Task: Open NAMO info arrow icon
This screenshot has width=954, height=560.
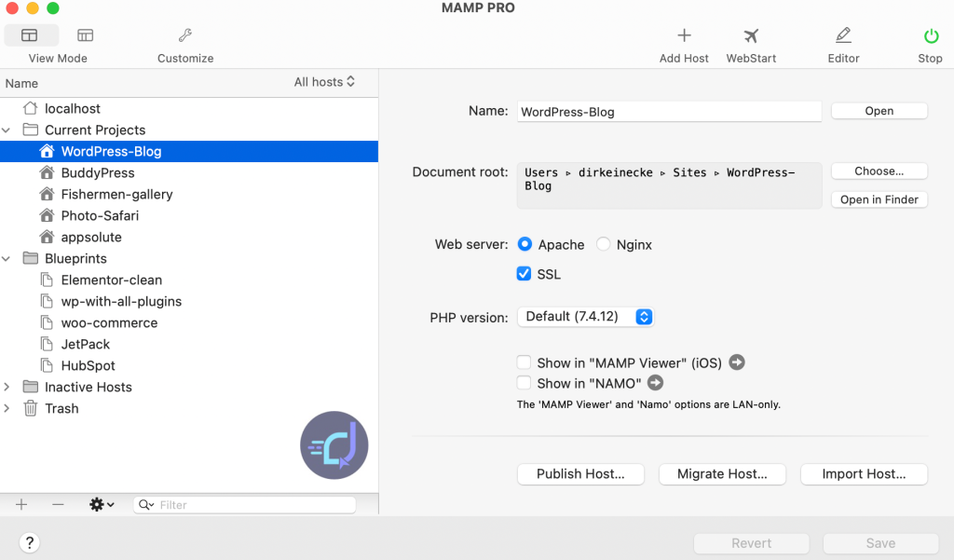Action: point(655,383)
